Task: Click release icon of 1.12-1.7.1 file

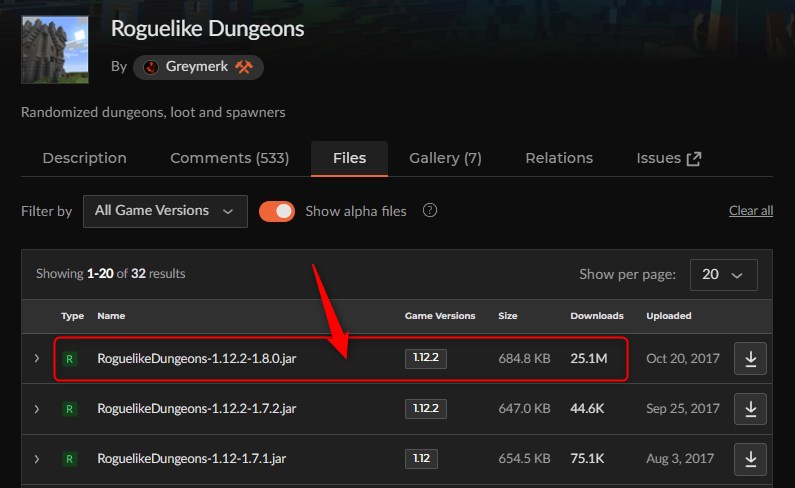Action: [x=69, y=459]
